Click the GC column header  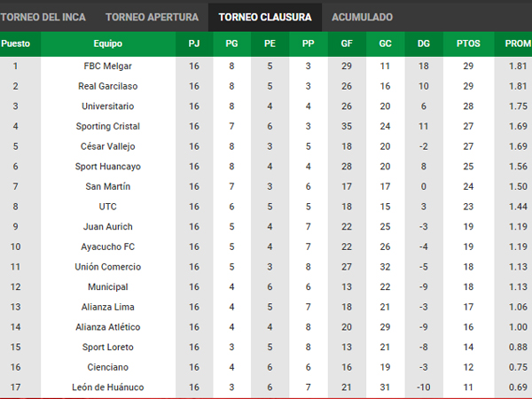click(386, 43)
